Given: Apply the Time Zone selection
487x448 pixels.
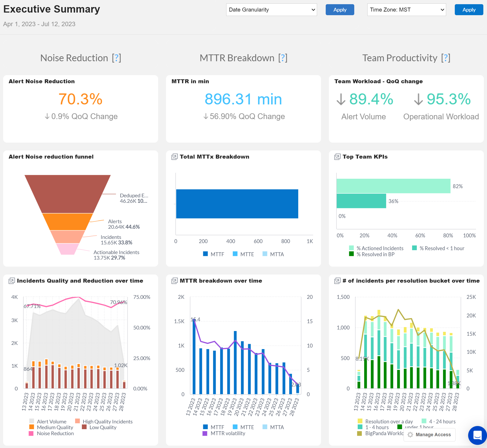Looking at the screenshot, I should 469,10.
